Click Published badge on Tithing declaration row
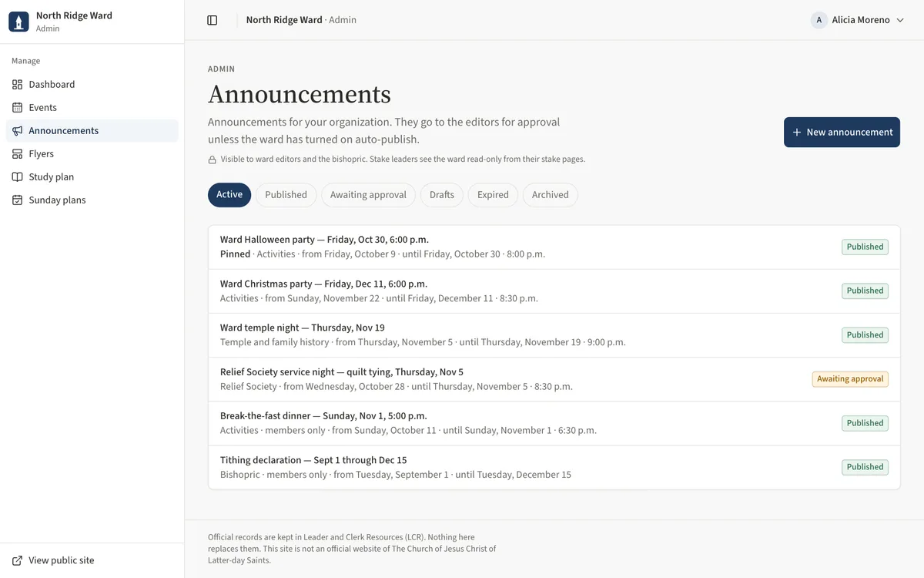This screenshot has width=924, height=578. coord(865,467)
